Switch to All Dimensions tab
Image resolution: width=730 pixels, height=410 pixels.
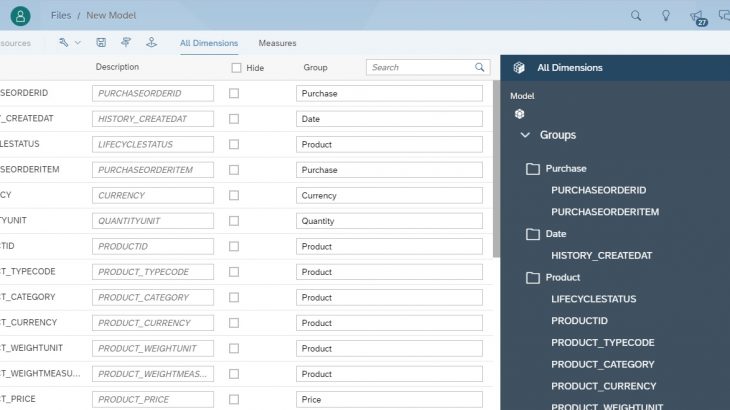click(209, 43)
